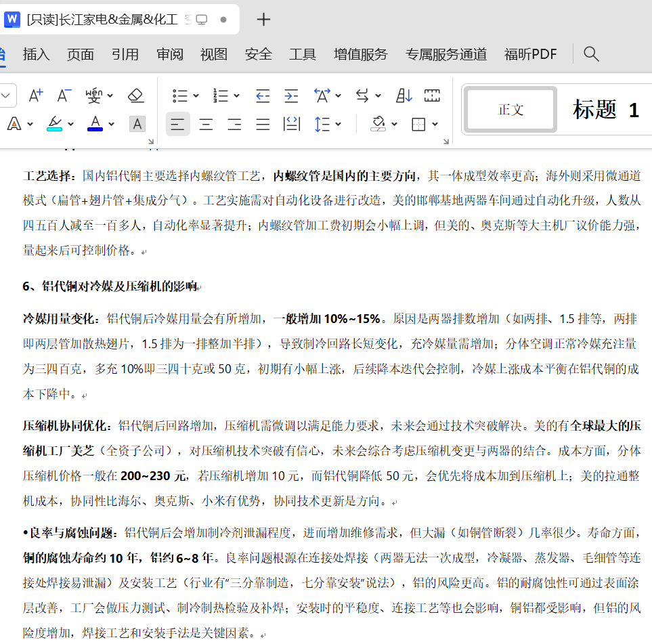652x644 pixels.
Task: Click the WPS Writer W icon
Action: tap(12, 19)
